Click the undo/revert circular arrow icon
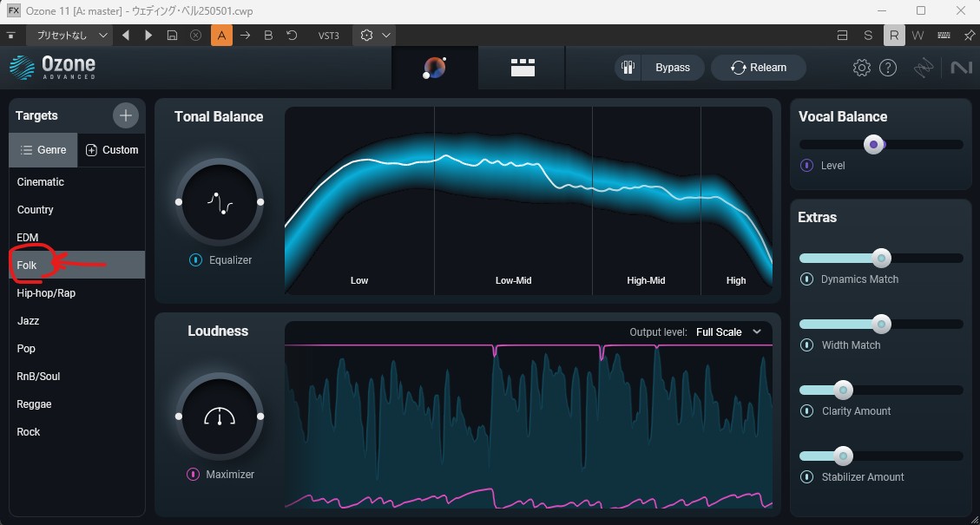Screen dimensions: 980x525 (292, 36)
